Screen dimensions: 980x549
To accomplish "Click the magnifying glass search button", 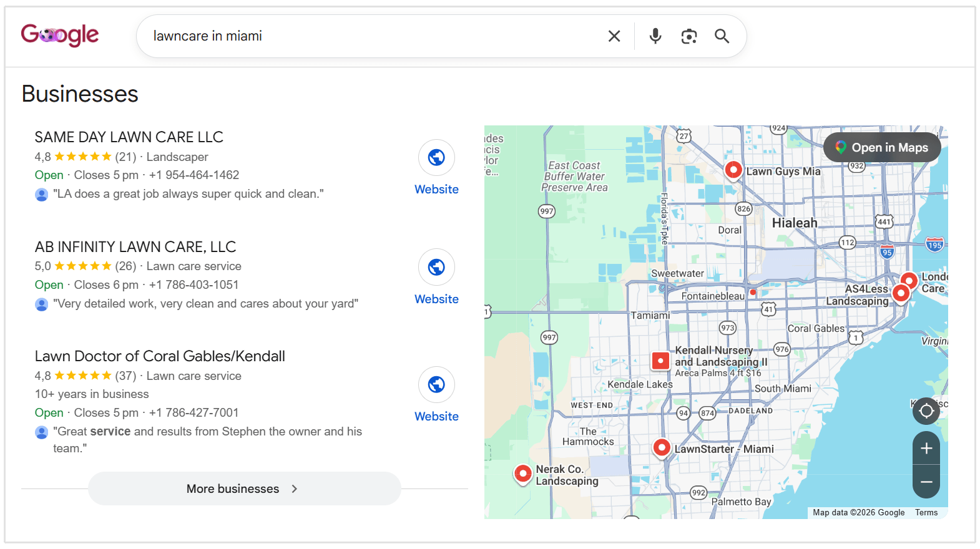I will click(722, 36).
